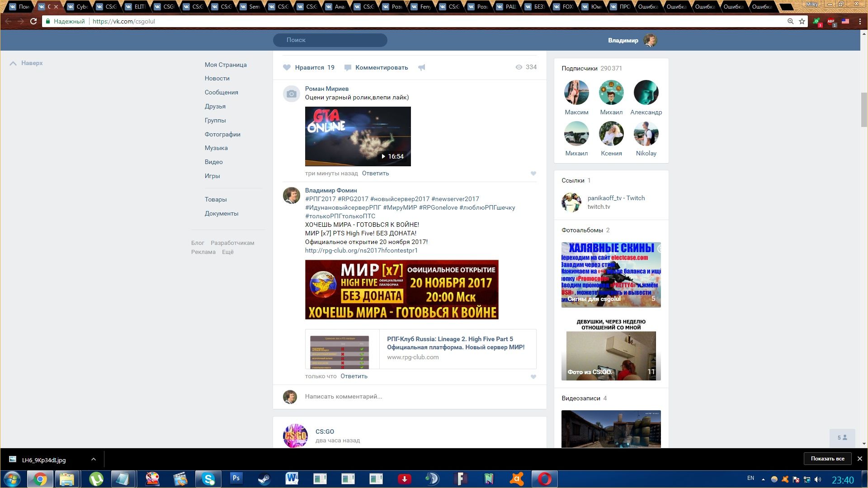Open the Chrome three-dot menu
This screenshot has width=868, height=488.
tap(859, 21)
